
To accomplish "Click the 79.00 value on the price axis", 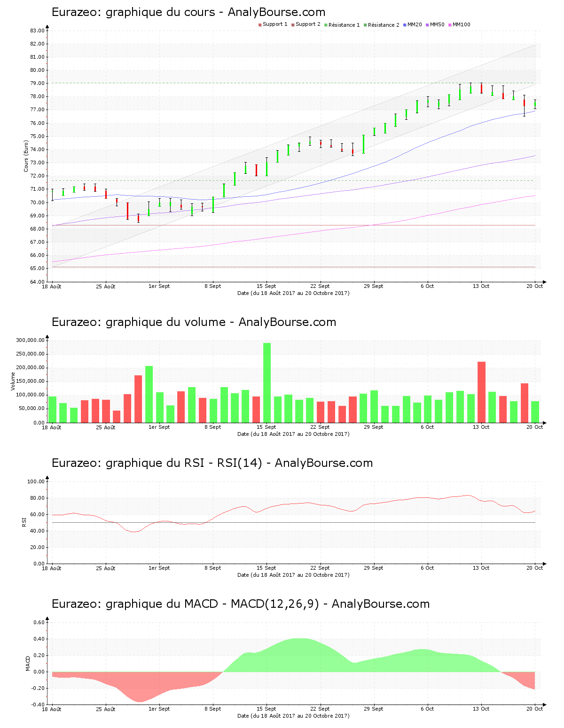I will pyautogui.click(x=37, y=84).
